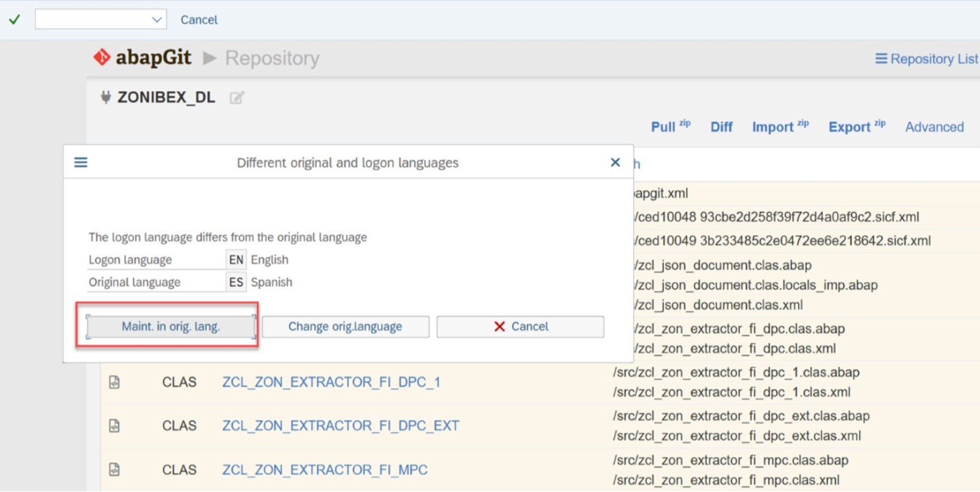Open ZCL_ZON_EXTRACTOR_FI_DPC_EXT class link
The image size is (980, 492).
tap(341, 426)
